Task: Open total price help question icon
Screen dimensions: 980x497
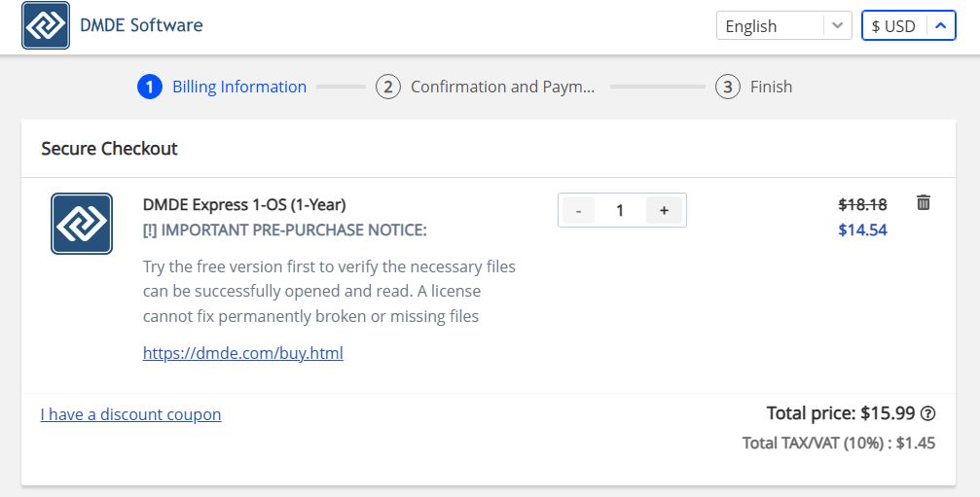Action: point(928,413)
